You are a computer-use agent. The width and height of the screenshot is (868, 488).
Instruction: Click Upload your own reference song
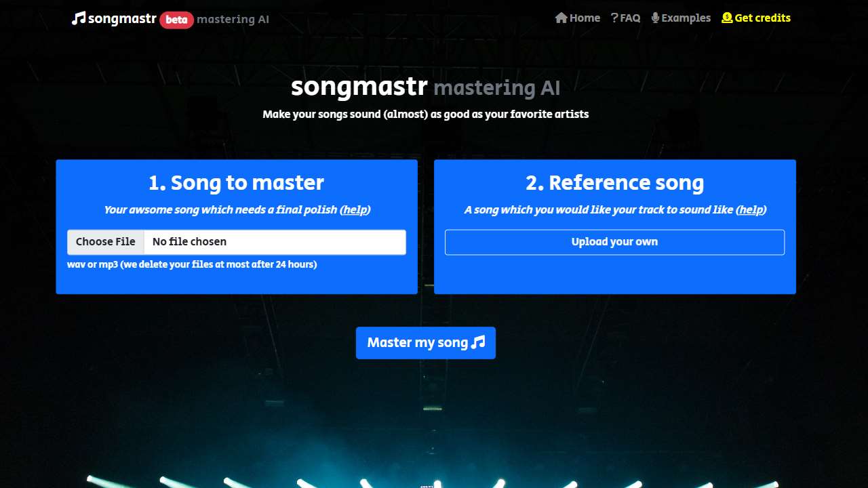[614, 241]
